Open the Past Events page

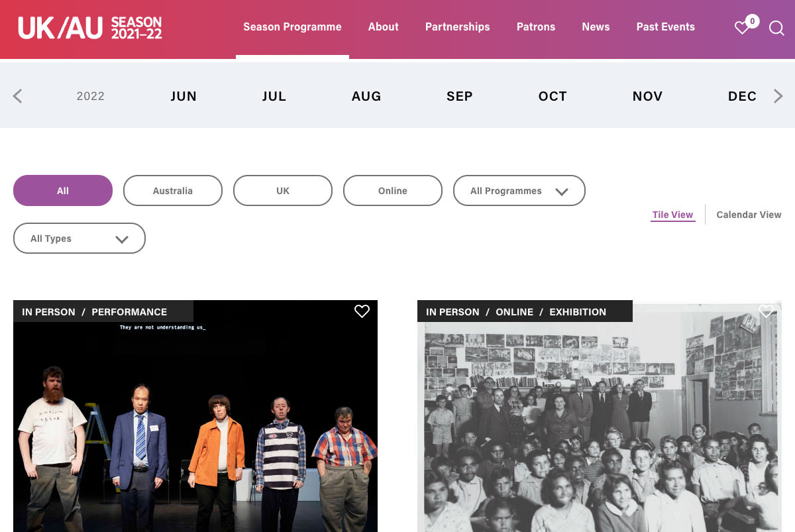tap(665, 27)
